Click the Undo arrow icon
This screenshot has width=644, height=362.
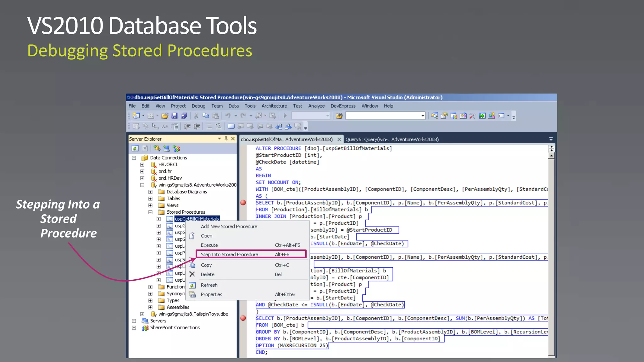coord(228,116)
